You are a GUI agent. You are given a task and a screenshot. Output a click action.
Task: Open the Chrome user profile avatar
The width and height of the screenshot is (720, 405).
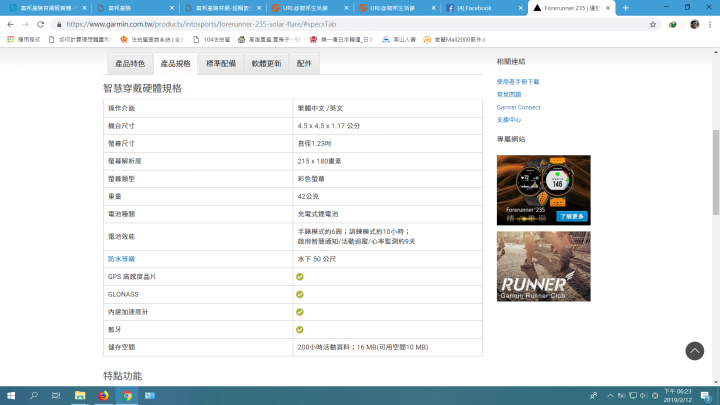click(694, 24)
